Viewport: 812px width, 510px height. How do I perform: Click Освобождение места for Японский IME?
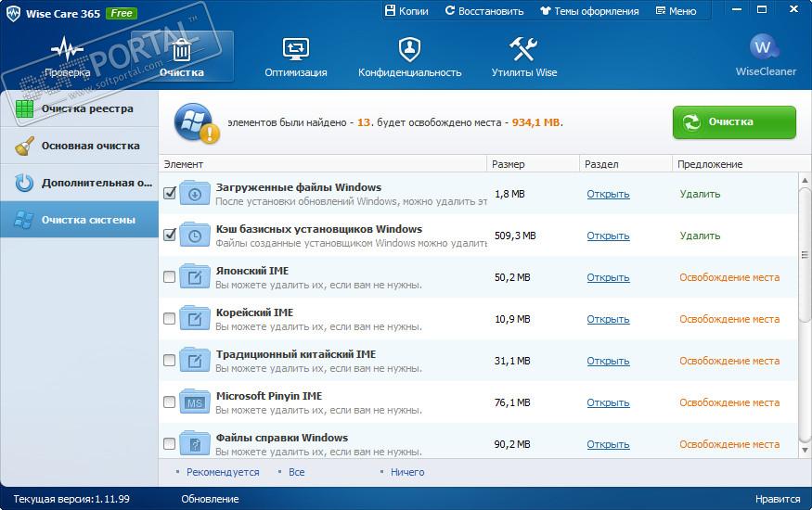729,278
